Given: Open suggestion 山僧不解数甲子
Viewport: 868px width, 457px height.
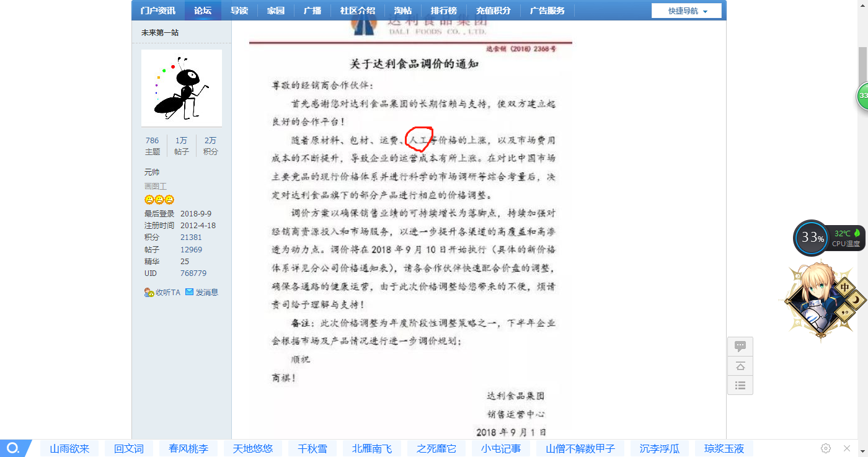Looking at the screenshot, I should tap(580, 448).
